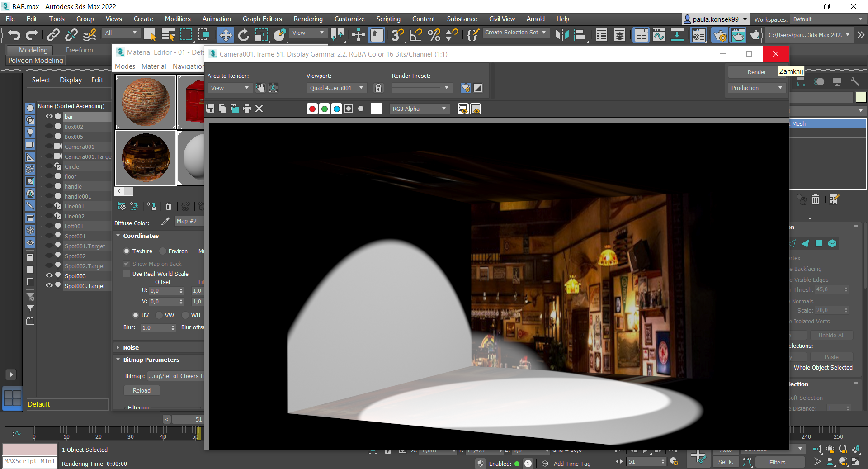This screenshot has height=469, width=868.
Task: Select the Texture radio button
Action: click(x=127, y=251)
